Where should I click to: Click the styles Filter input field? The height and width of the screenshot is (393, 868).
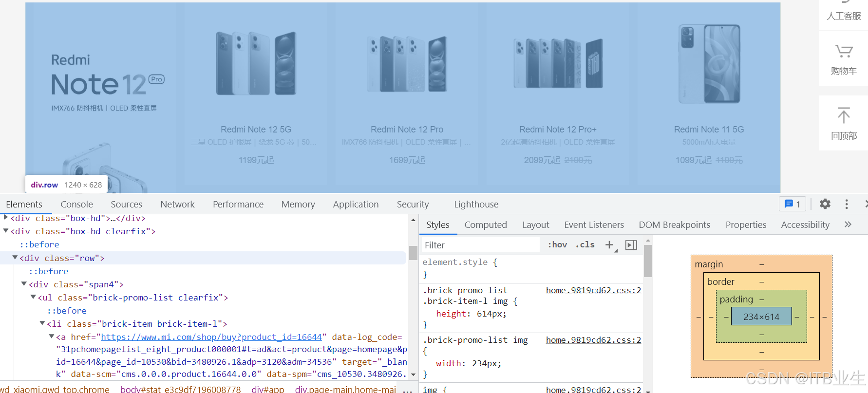[x=480, y=245]
